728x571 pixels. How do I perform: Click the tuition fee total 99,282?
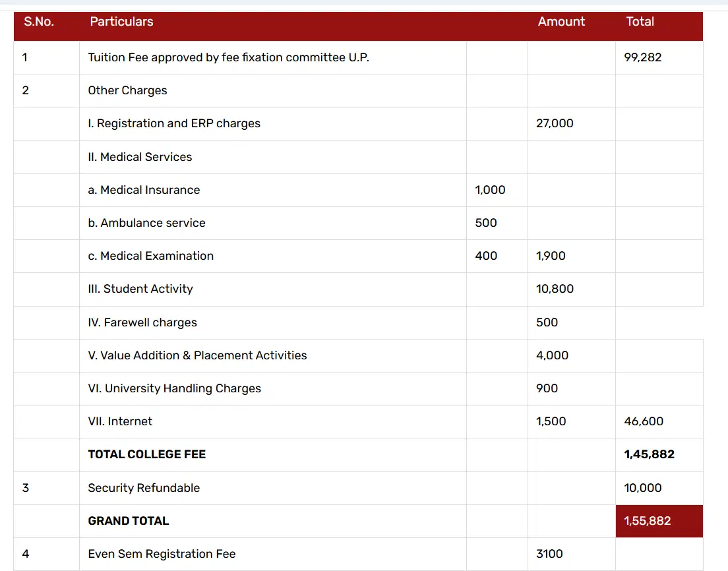[642, 57]
